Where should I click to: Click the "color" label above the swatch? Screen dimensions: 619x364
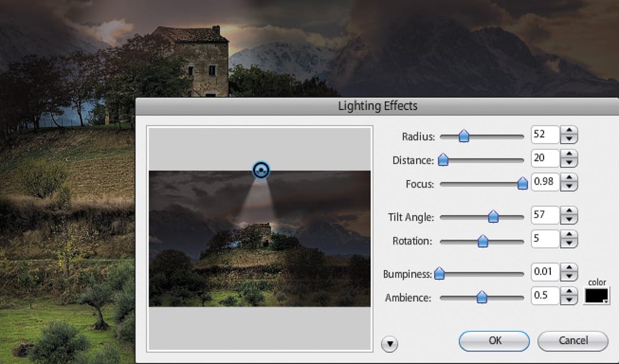(x=597, y=282)
